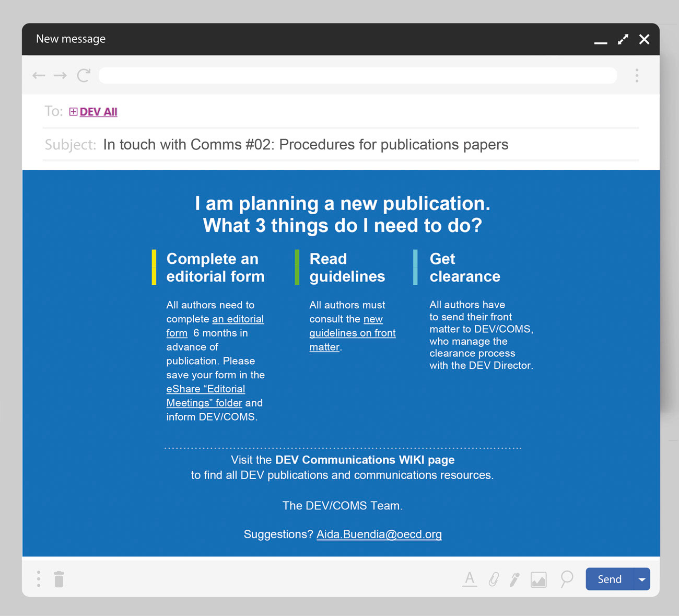The image size is (679, 616).
Task: Insert a signature with the pen icon
Action: click(514, 579)
